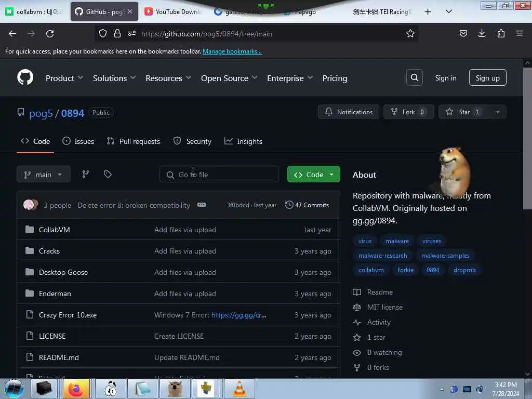Reload the page with the refresh icon
Image resolution: width=532 pixels, height=399 pixels.
(50, 34)
